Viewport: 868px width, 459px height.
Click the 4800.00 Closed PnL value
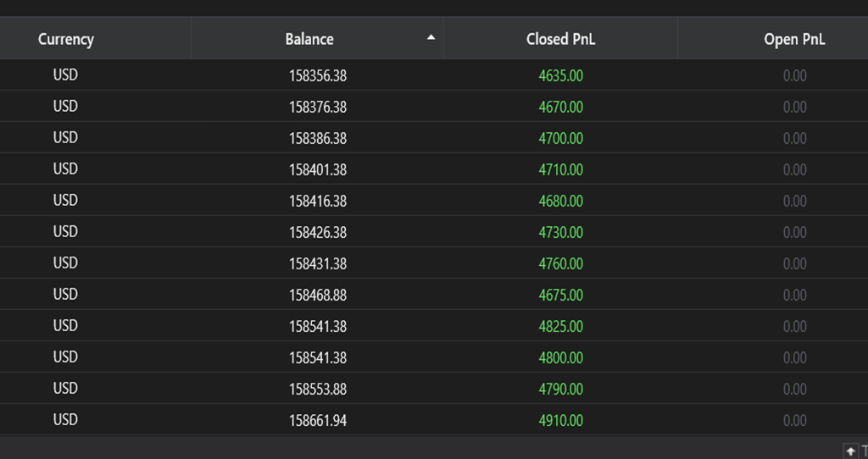(x=560, y=358)
